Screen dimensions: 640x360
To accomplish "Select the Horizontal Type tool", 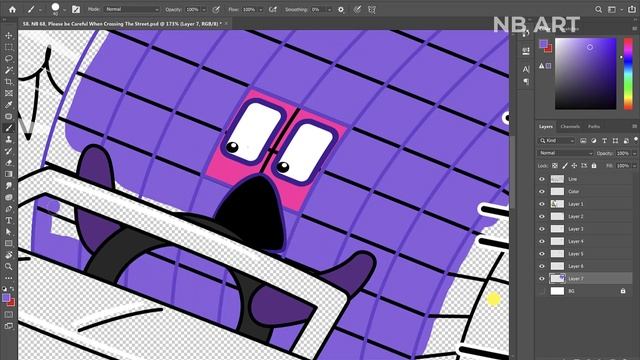I will tap(9, 220).
